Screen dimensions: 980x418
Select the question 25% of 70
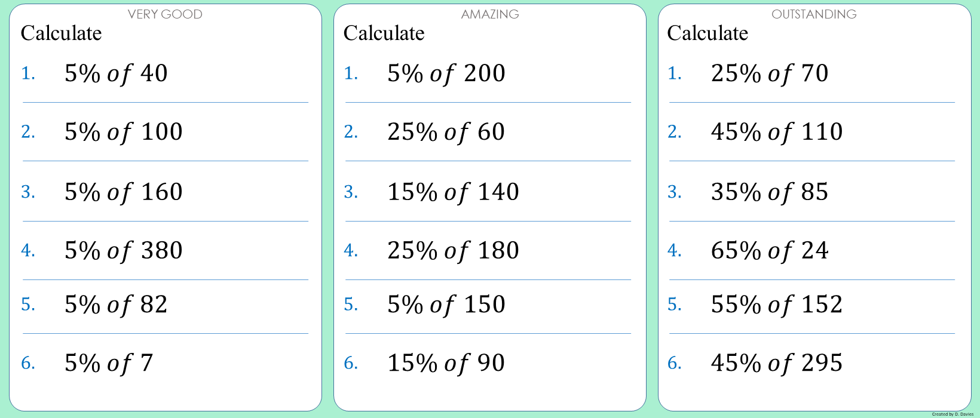(770, 73)
